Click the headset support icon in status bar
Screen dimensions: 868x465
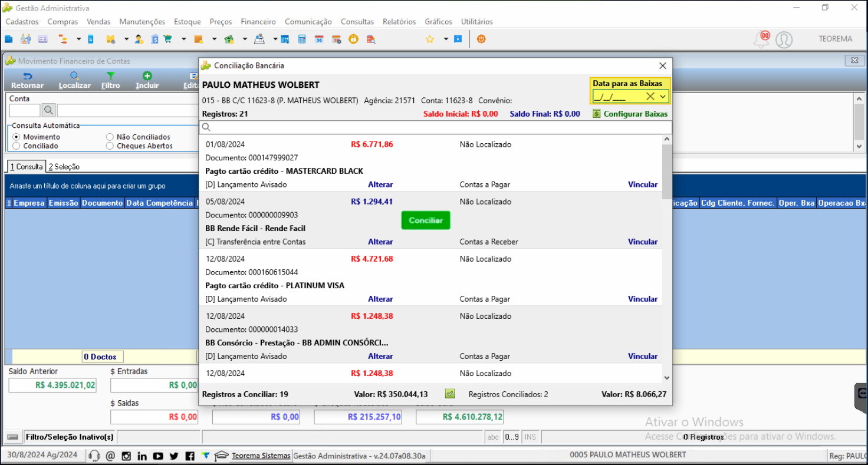coord(94,456)
